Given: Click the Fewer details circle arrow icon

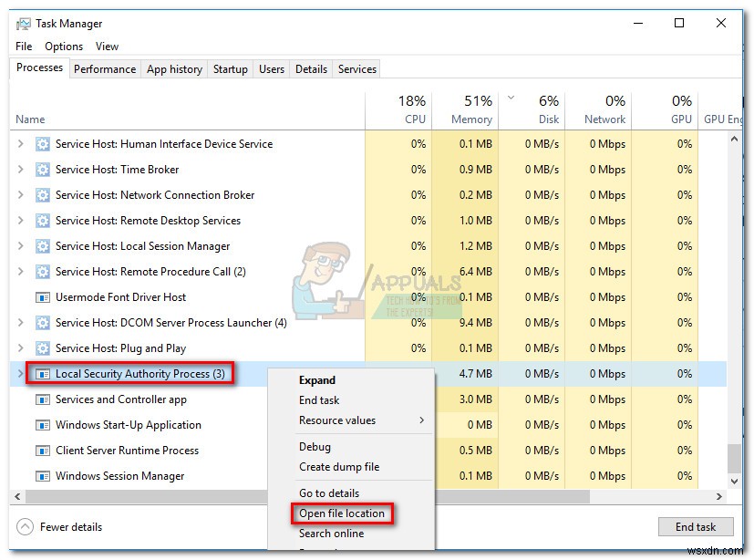Looking at the screenshot, I should 25,527.
